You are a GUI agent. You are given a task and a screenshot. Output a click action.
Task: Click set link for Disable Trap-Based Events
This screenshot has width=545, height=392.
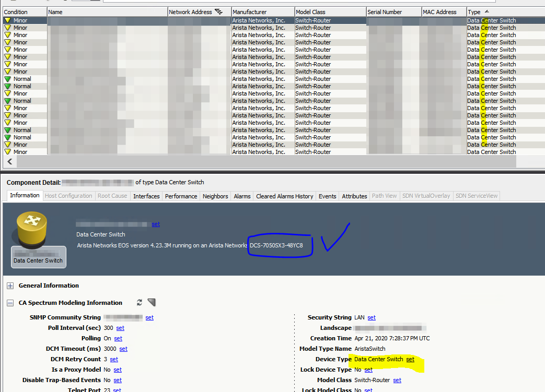[x=118, y=380]
